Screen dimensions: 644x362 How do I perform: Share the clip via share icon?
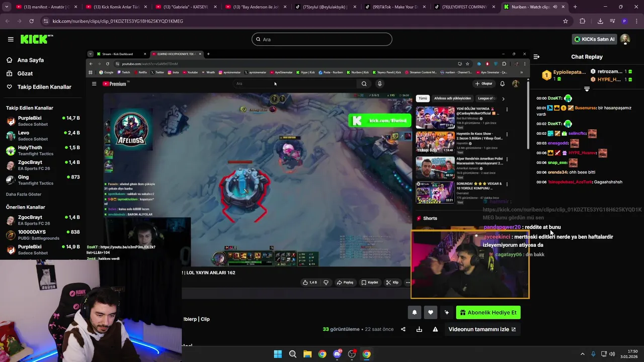pos(403,329)
